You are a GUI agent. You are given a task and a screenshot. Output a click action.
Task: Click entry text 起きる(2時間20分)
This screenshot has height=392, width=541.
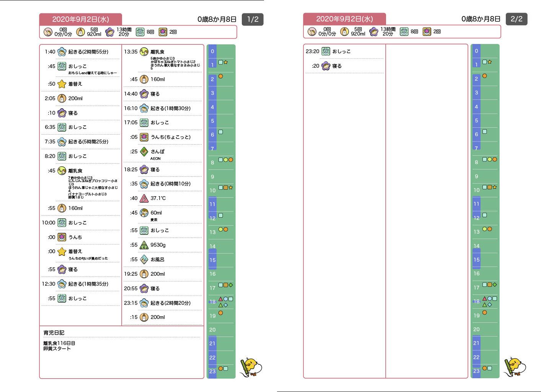[x=171, y=303]
